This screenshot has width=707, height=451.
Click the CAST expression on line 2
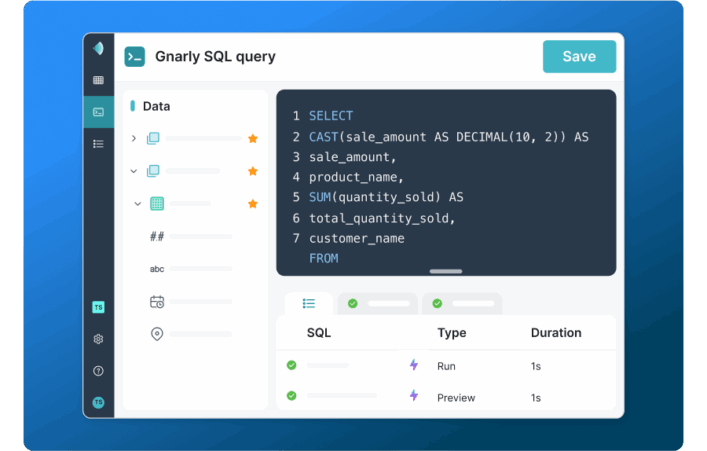449,137
